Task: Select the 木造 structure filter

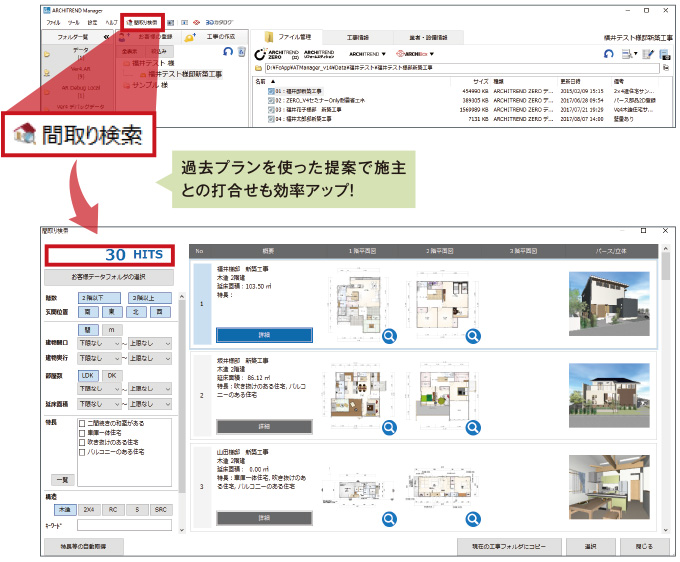Action: coord(65,510)
